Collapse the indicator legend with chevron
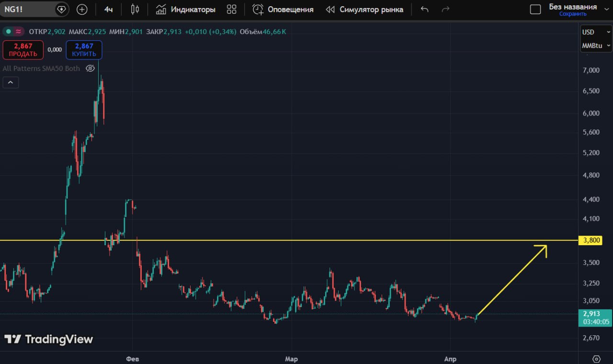The height and width of the screenshot is (364, 613). (x=11, y=82)
